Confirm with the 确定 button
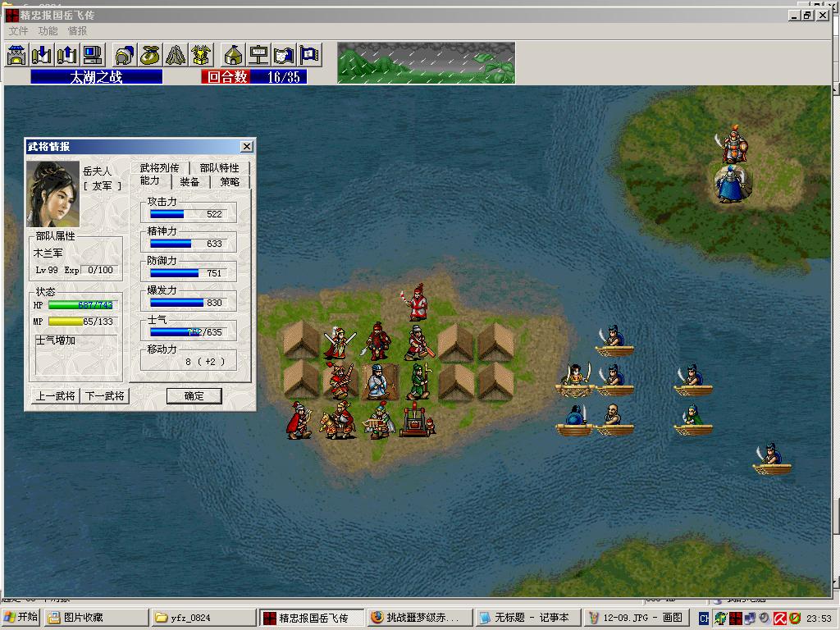840x630 pixels. (194, 396)
